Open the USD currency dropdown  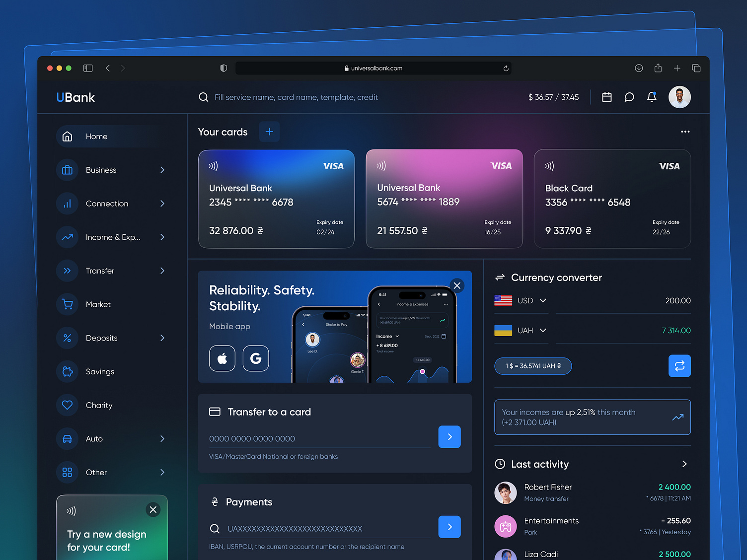point(521,300)
